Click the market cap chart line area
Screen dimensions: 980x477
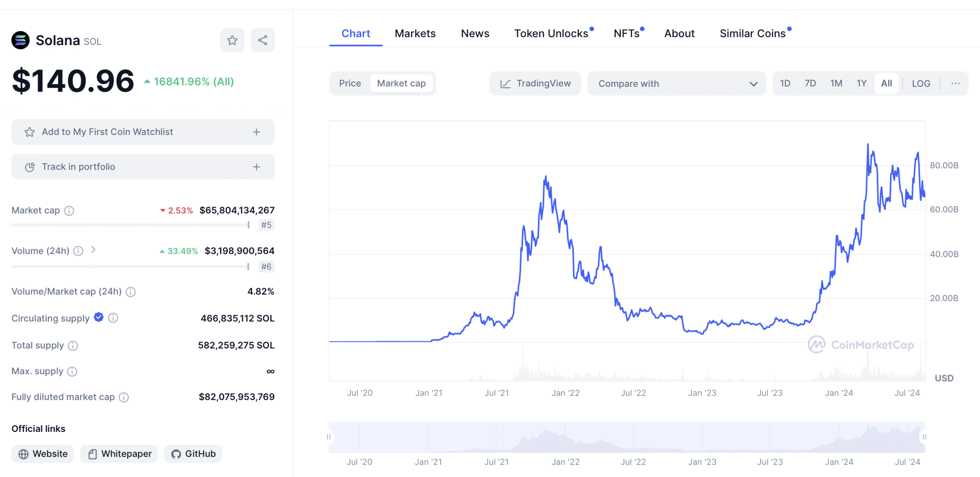click(627, 251)
